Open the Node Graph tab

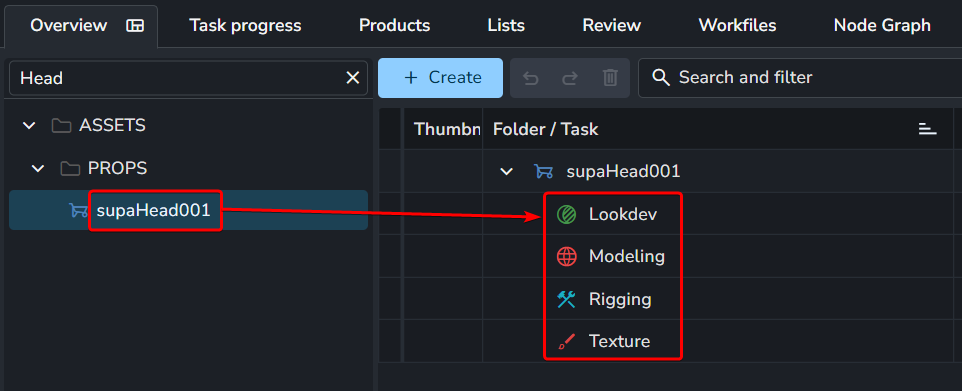tap(882, 26)
